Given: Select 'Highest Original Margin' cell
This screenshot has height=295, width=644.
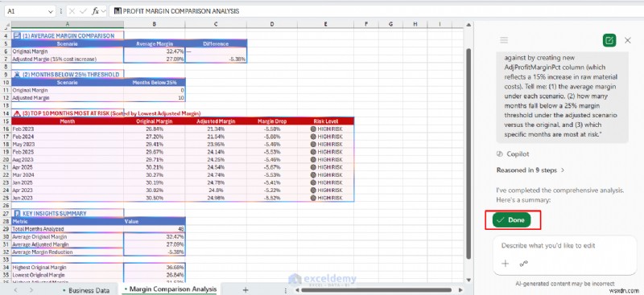Looking at the screenshot, I should click(x=68, y=267).
